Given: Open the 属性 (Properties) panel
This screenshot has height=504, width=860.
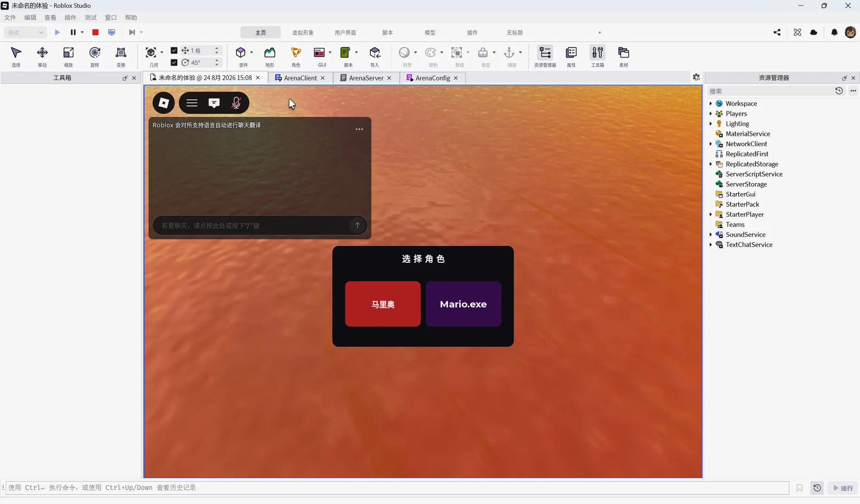Looking at the screenshot, I should pyautogui.click(x=571, y=56).
